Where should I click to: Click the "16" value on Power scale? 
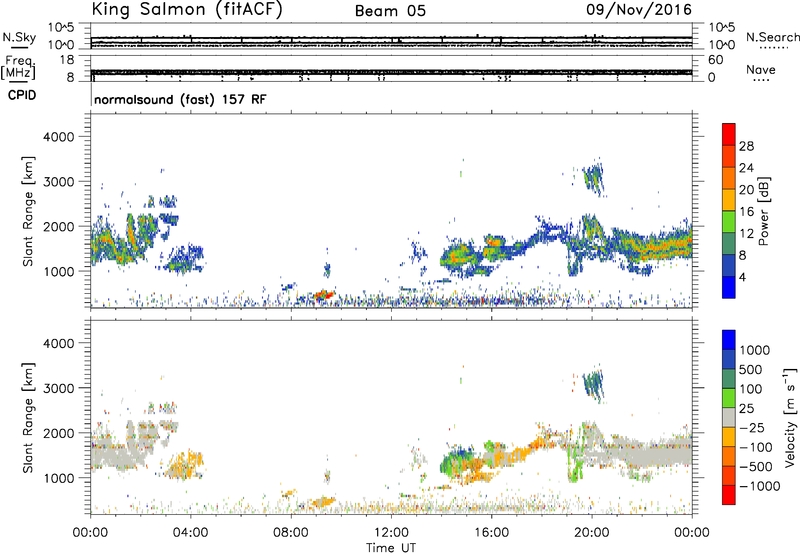click(x=746, y=212)
